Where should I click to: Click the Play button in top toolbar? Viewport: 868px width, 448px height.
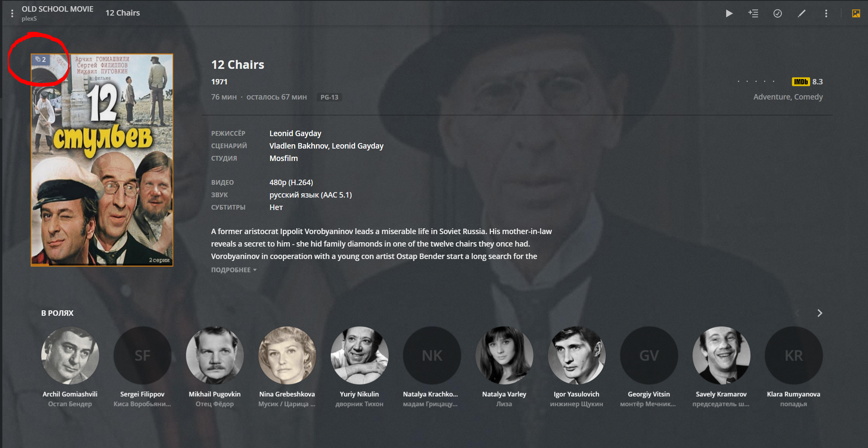coord(729,13)
